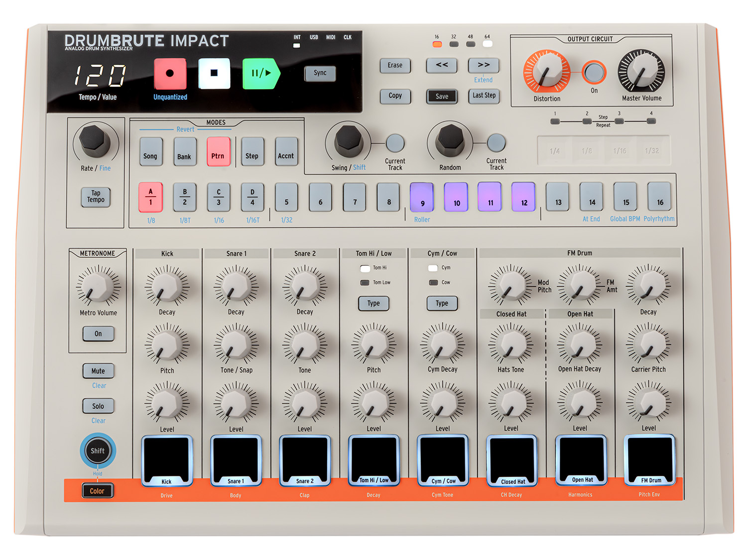This screenshot has height=560, width=747.
Task: Select step button 9
Action: pos(422,197)
